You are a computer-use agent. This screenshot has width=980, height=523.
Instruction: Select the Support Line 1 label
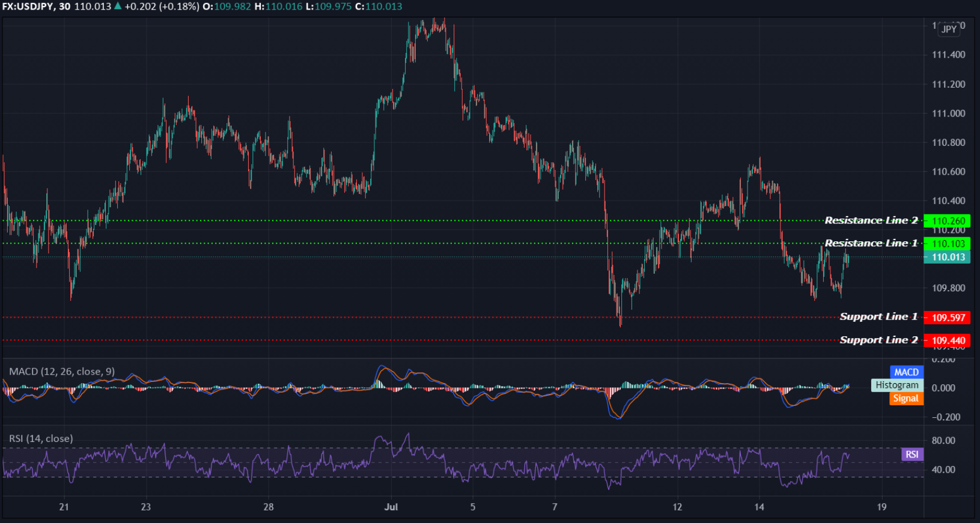878,316
